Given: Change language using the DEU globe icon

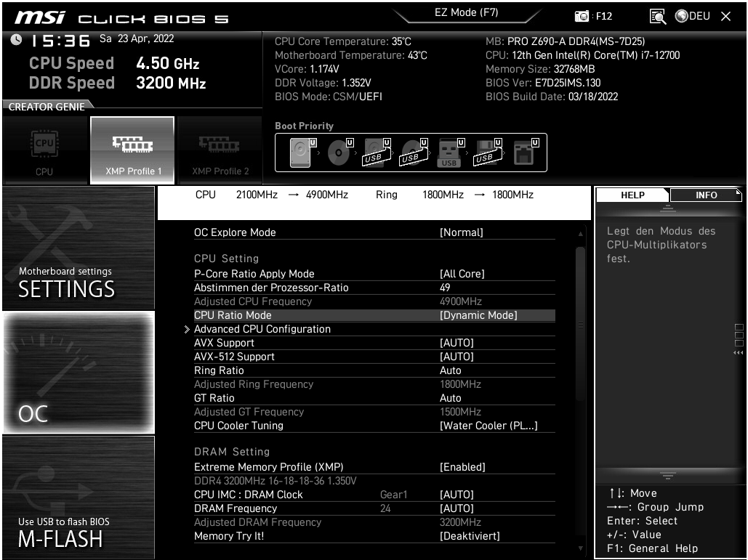Looking at the screenshot, I should tap(693, 16).
